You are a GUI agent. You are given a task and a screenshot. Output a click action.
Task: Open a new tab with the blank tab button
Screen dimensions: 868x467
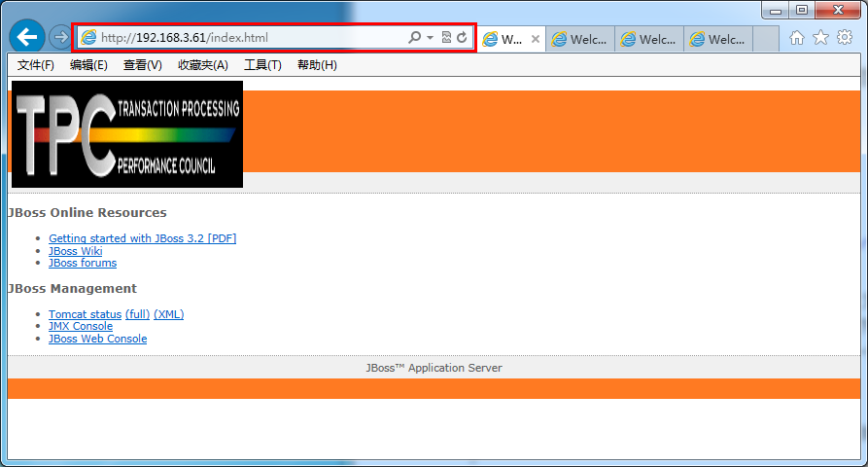point(766,39)
